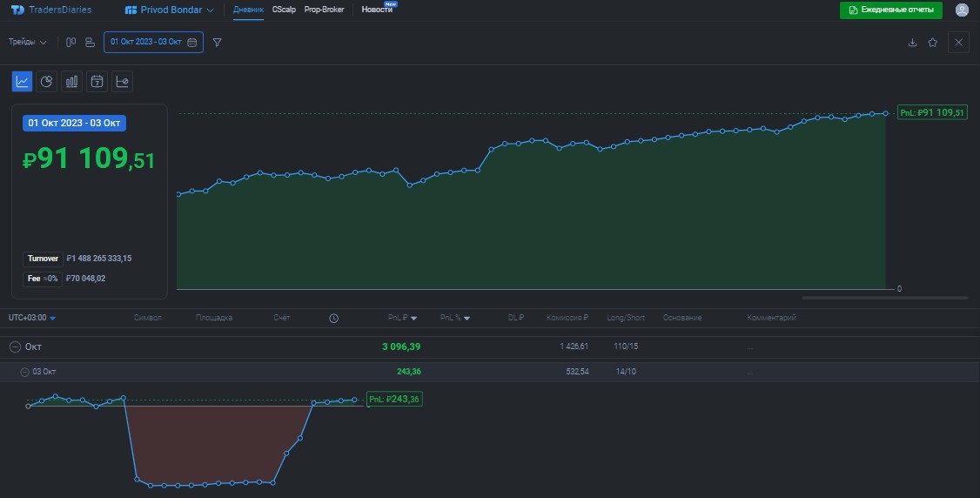
Task: Open the Privod Bondar account dropdown
Action: point(170,10)
